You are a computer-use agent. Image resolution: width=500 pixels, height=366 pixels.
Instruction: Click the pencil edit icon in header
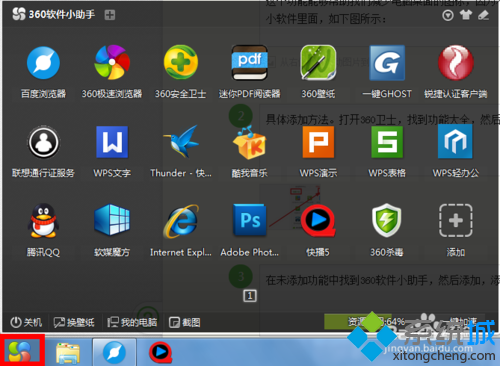483,15
